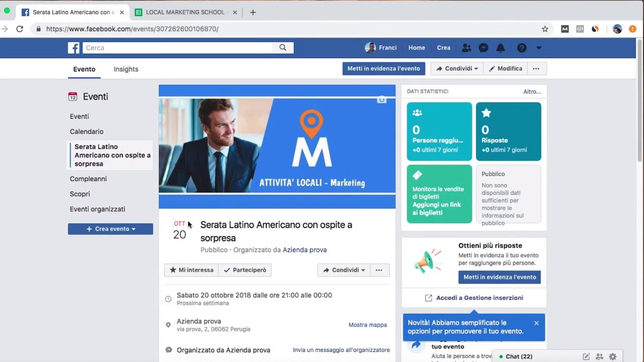Open chat settings gear icon

pyautogui.click(x=612, y=356)
